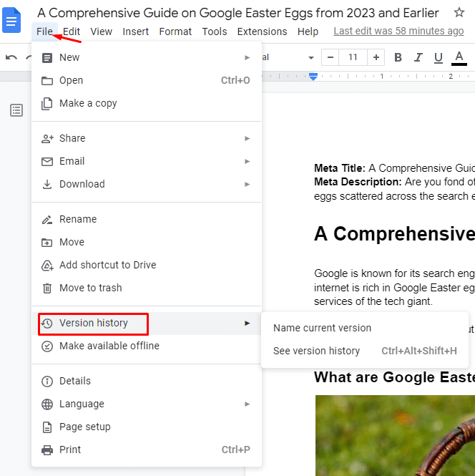Image resolution: width=475 pixels, height=476 pixels.
Task: Click the Email envelope icon
Action: (x=47, y=162)
